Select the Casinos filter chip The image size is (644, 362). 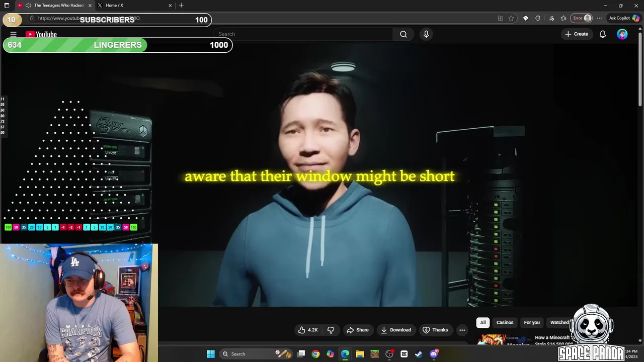pos(505,322)
